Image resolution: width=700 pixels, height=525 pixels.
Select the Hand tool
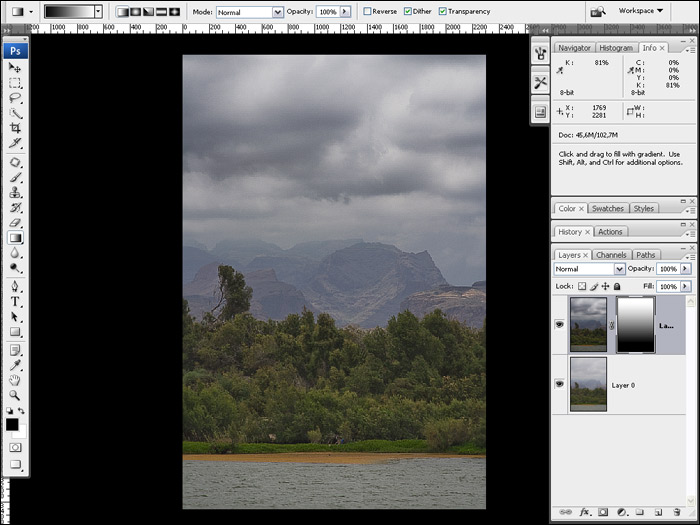[15, 380]
